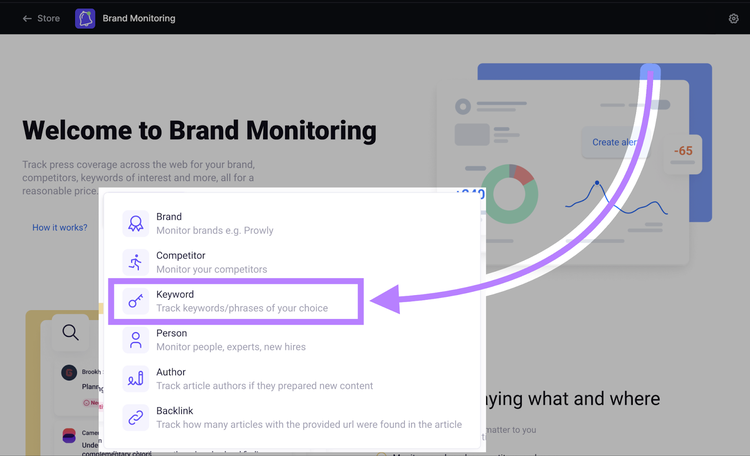Screen dimensions: 750x456
Task: Choose the Competitor option
Action: [292, 262]
